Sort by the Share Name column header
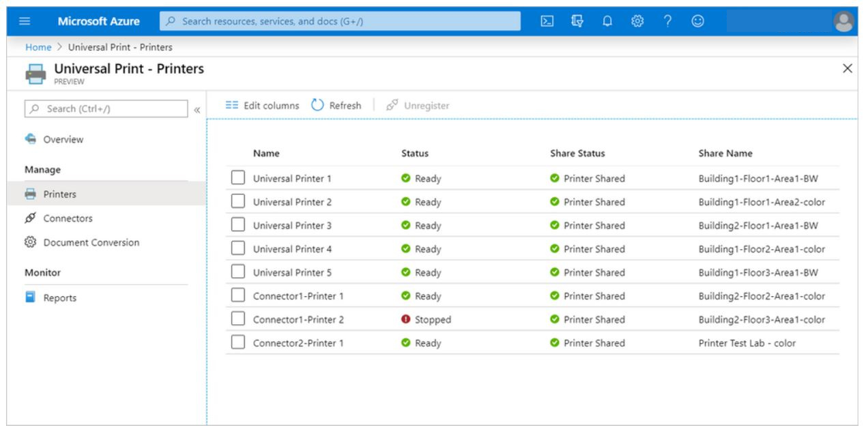 [x=725, y=154]
